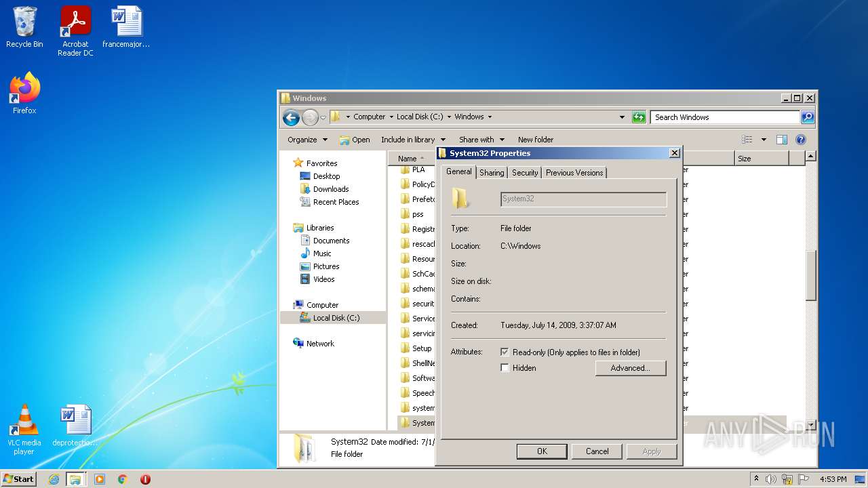The image size is (868, 488).
Task: Click the file list vertical scrollbar thumb
Action: coord(810,275)
